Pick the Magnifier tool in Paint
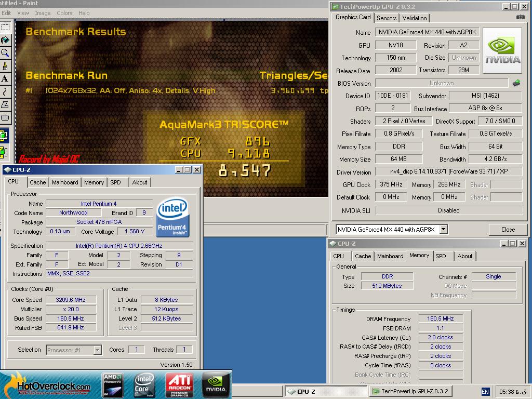The width and height of the screenshot is (532, 399). click(x=5, y=53)
